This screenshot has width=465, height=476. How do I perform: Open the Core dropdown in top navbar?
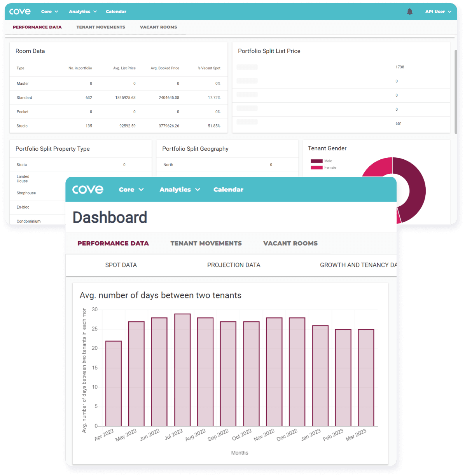pos(49,12)
